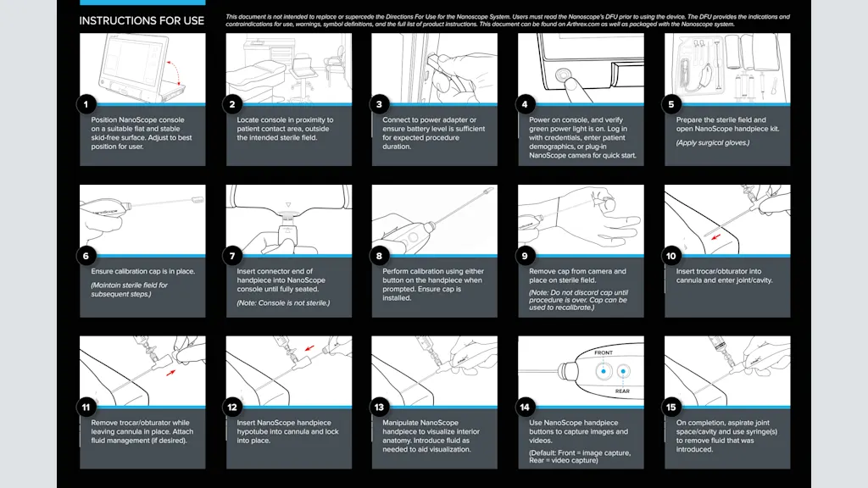Click the FRONT label in step 14 diagram
The width and height of the screenshot is (868, 488).
point(604,352)
